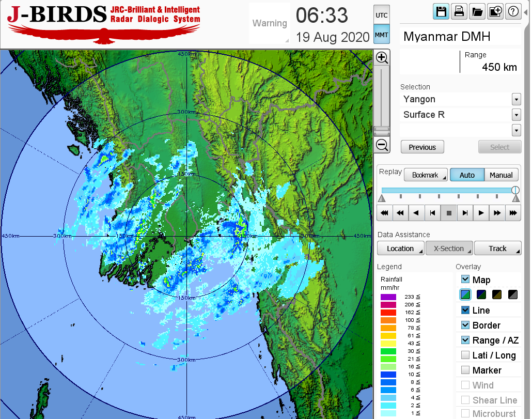Play replay in reverse
532x419 pixels.
[416, 213]
